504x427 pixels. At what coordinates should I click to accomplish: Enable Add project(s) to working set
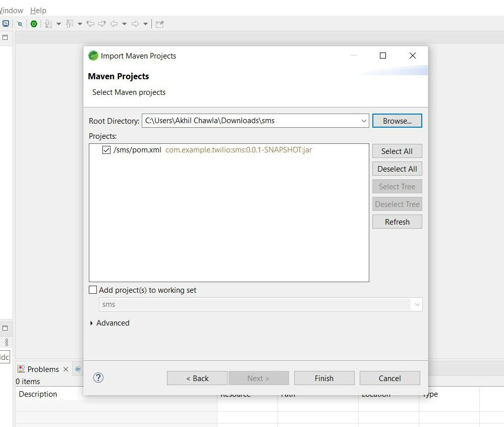[x=93, y=289]
